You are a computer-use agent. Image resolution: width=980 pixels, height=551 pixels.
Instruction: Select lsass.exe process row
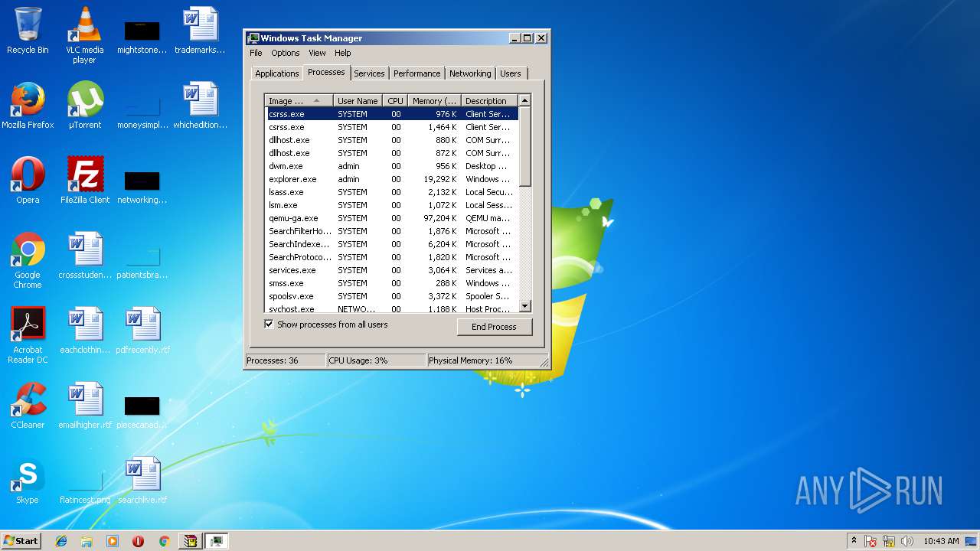[392, 192]
